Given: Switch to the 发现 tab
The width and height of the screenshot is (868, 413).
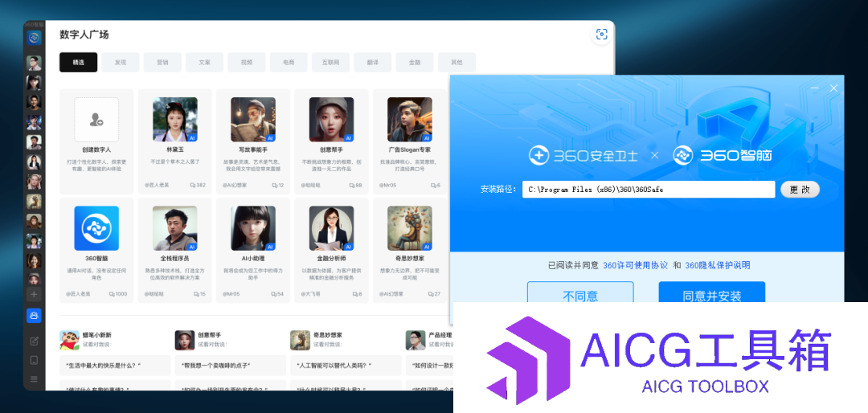Looking at the screenshot, I should [x=121, y=63].
